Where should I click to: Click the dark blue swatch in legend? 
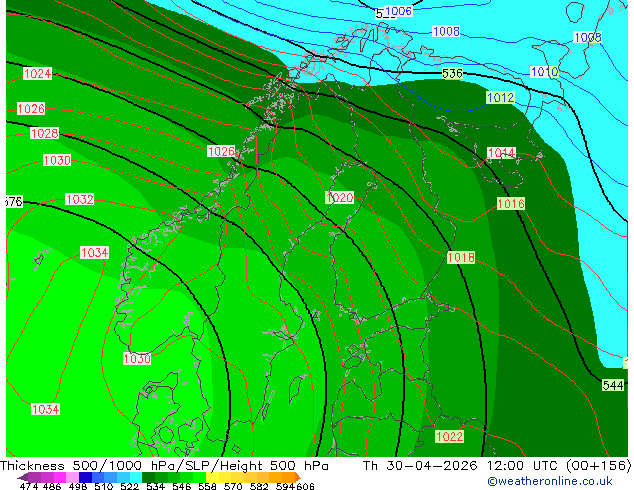[x=85, y=477]
